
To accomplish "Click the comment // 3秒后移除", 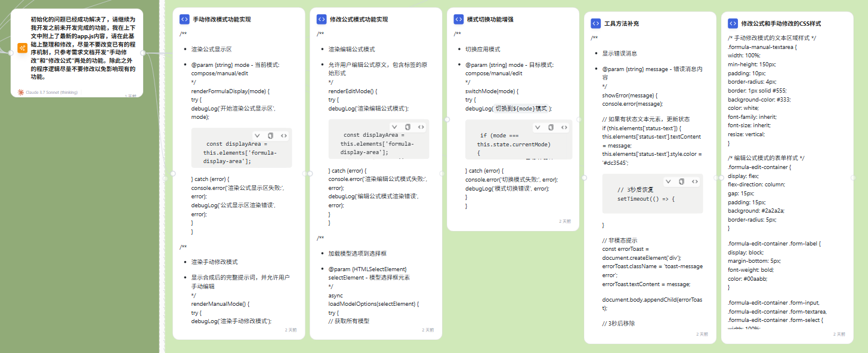I will (x=619, y=323).
